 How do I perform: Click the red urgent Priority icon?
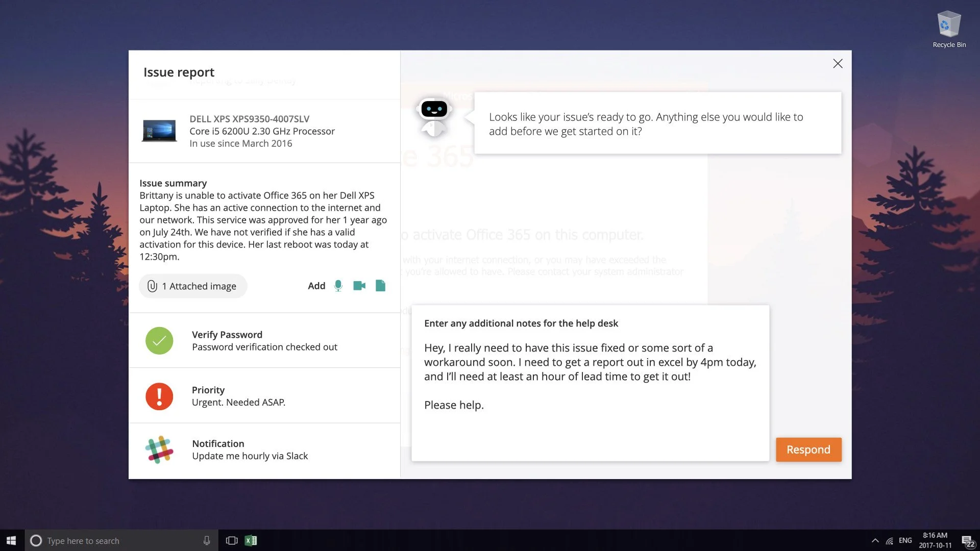[159, 396]
